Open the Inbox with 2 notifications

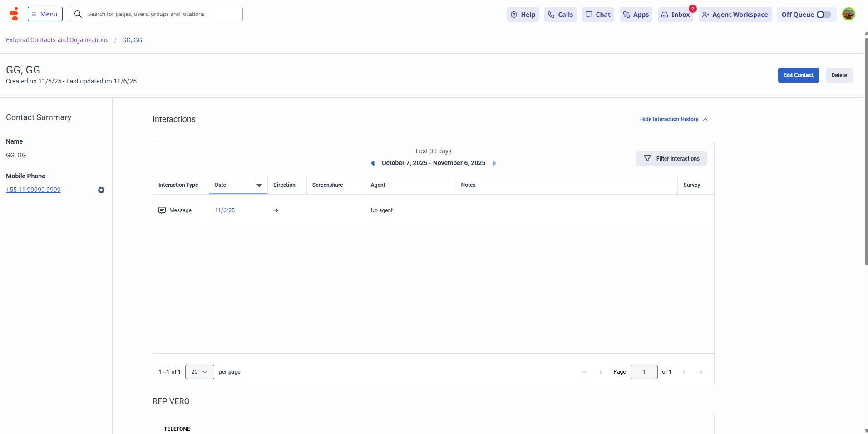click(676, 15)
